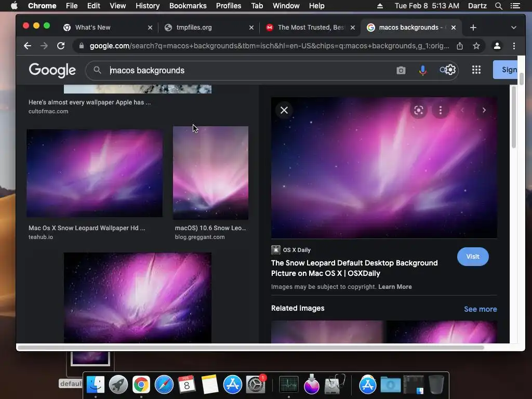Select the large pink aurora thumbnail below
532x399 pixels.
pos(137,298)
